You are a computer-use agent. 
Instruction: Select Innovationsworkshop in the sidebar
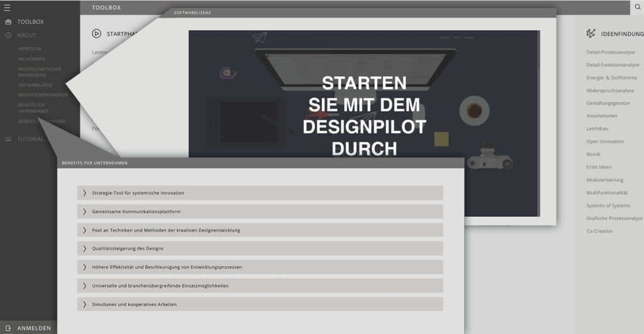pos(42,95)
